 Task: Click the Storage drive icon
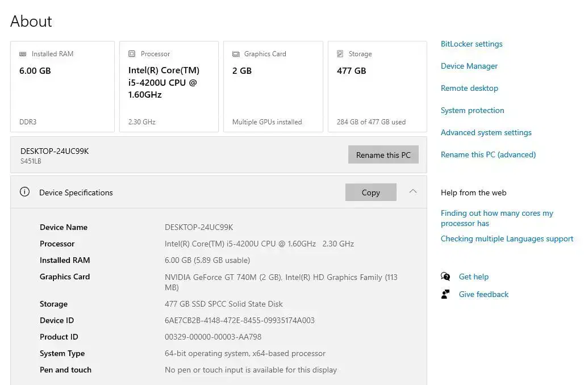(340, 54)
